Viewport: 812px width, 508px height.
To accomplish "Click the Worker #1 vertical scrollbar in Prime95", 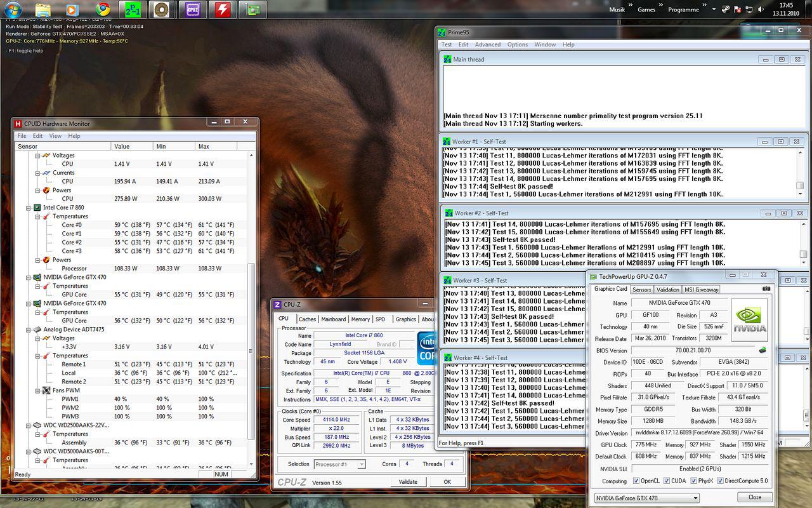I will pyautogui.click(x=801, y=173).
